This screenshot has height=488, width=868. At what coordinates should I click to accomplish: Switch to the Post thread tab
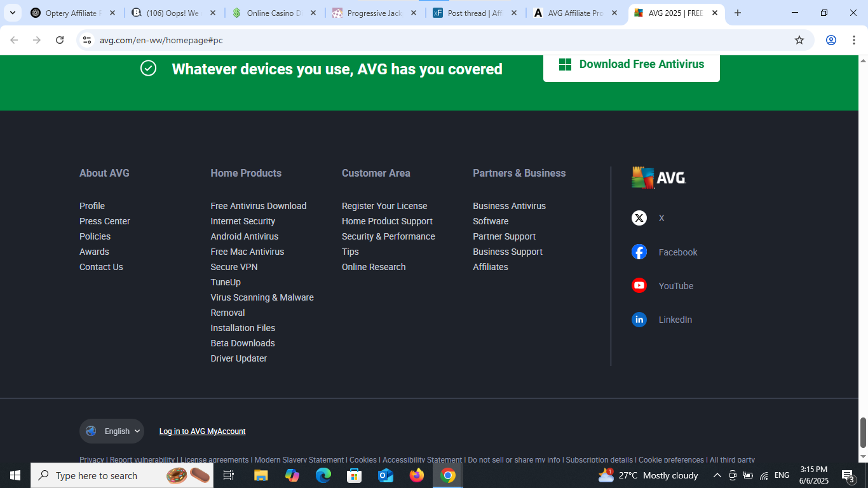tap(475, 13)
